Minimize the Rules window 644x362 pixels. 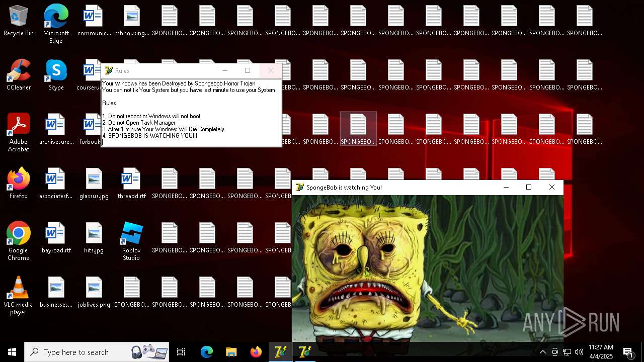(x=225, y=70)
